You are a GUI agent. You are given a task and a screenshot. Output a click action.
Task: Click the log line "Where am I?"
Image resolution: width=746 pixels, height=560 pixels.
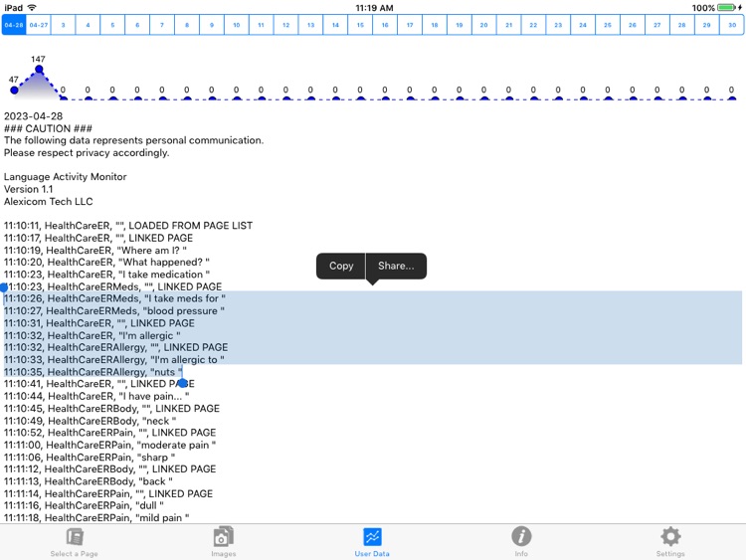coord(95,251)
